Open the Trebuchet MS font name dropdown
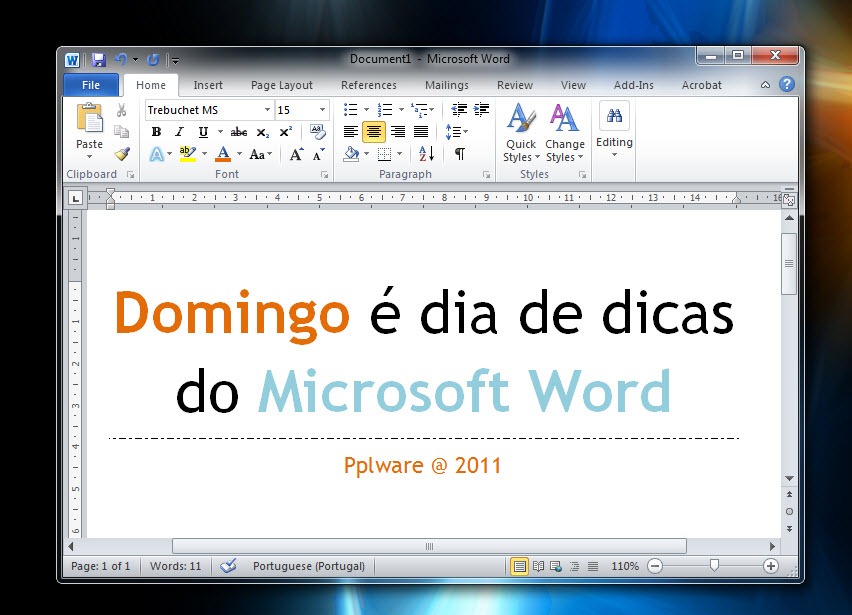 267,110
